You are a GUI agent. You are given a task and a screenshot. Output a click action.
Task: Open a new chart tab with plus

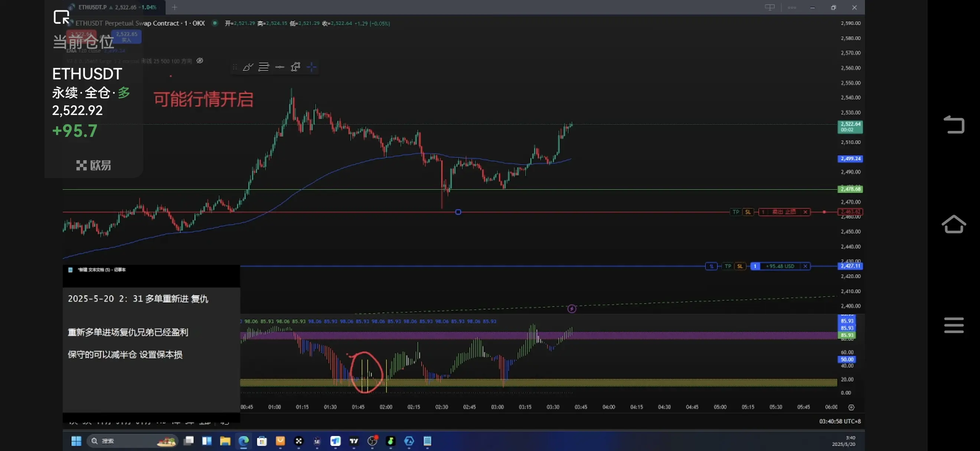174,7
